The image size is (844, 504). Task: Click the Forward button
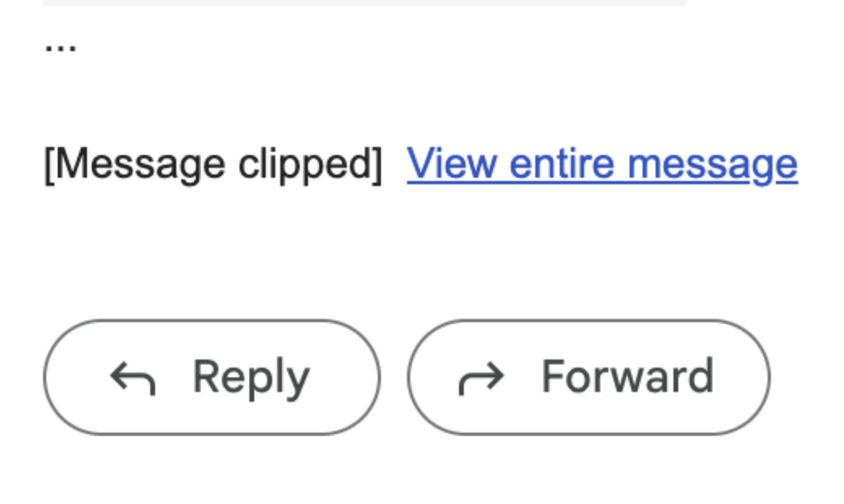pyautogui.click(x=588, y=377)
